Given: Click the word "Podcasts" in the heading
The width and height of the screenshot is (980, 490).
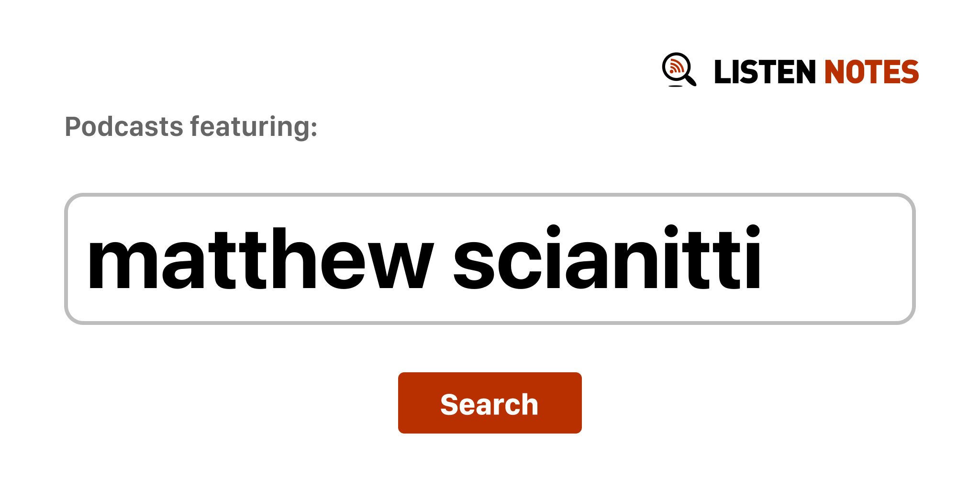Looking at the screenshot, I should (124, 127).
